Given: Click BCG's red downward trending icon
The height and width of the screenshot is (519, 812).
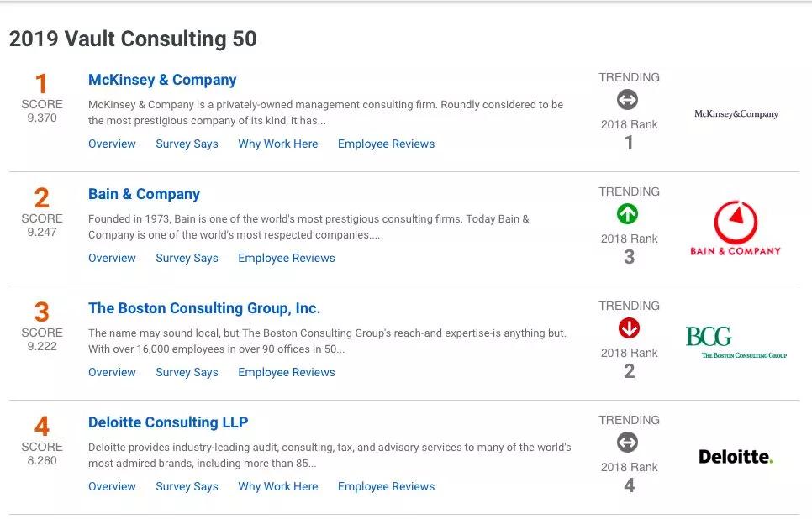Looking at the screenshot, I should click(x=627, y=328).
